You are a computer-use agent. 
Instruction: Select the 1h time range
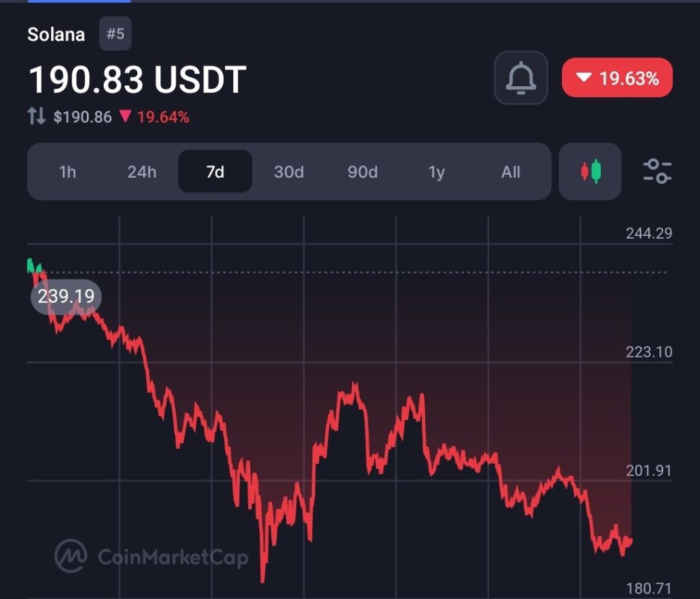click(68, 172)
